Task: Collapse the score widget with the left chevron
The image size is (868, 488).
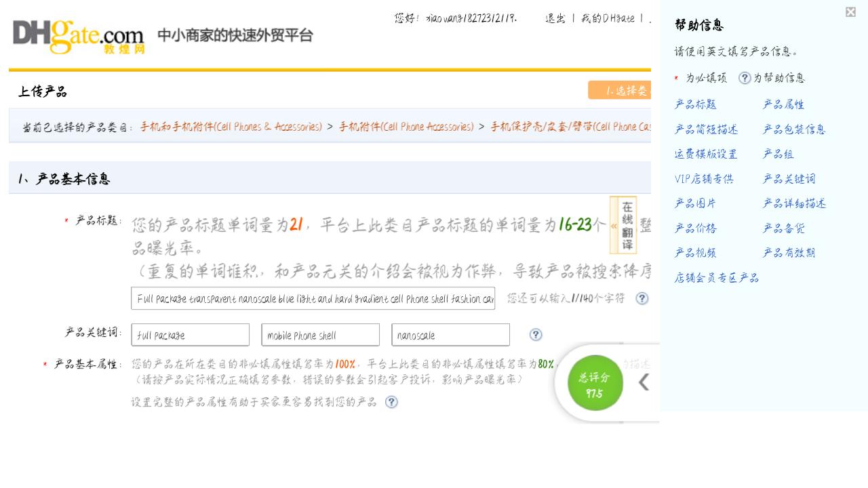Action: 643,383
